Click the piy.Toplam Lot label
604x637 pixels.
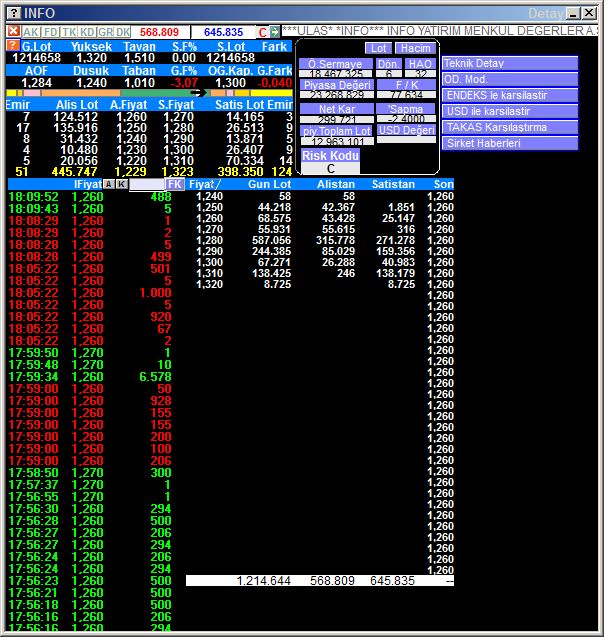click(337, 131)
